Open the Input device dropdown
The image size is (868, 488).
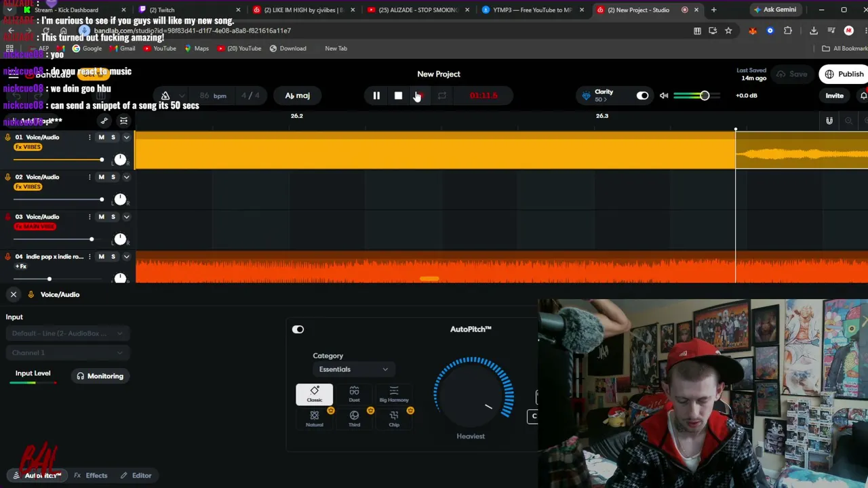67,333
